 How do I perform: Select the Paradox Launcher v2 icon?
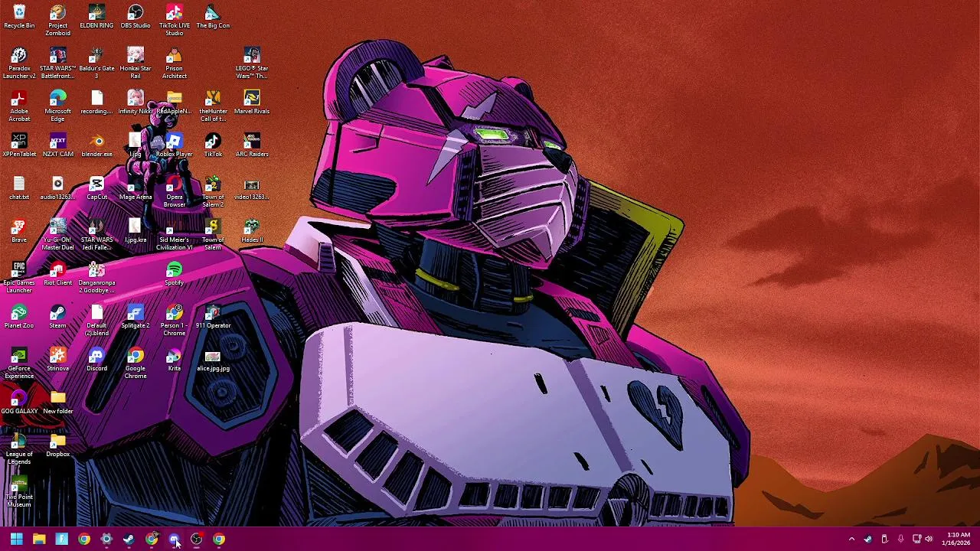(x=19, y=64)
